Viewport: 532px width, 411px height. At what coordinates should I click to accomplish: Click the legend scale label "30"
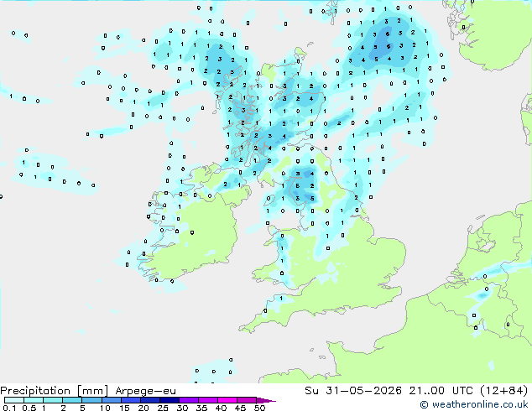[182, 408]
